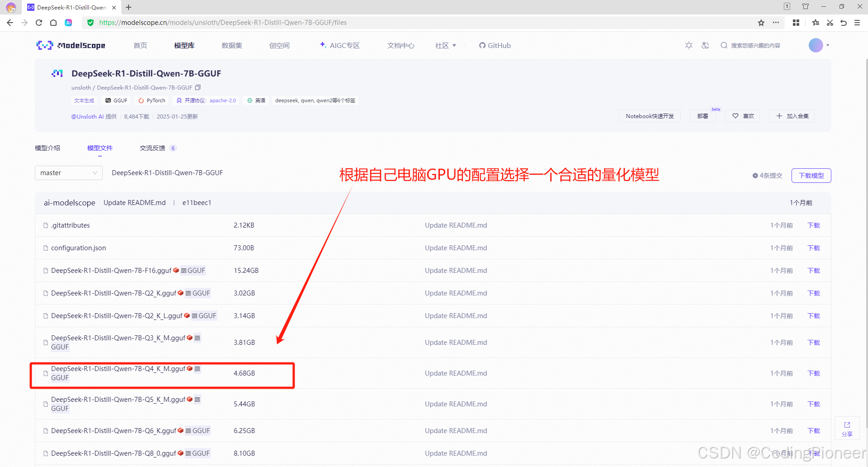This screenshot has width=868, height=467.
Task: Click Notebook快速开发 button
Action: coord(650,116)
